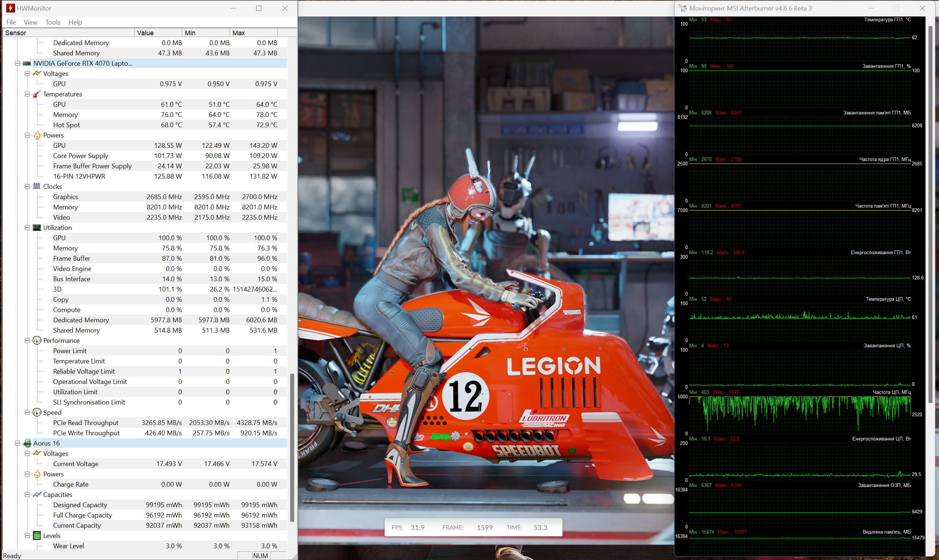Viewport: 939px width, 560px height.
Task: Collapse the GPU Voltages tree branch
Action: (27, 74)
